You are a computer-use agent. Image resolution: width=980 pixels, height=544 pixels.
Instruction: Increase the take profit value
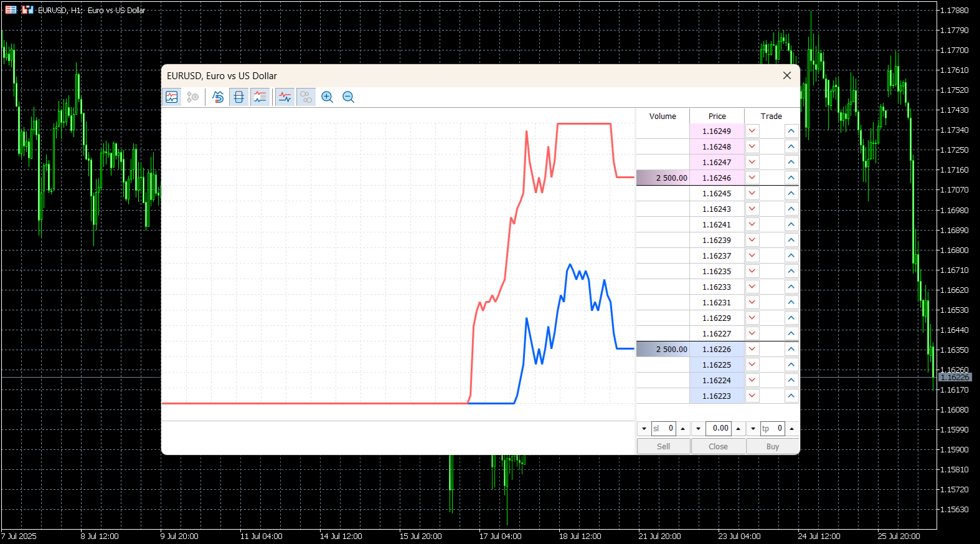[x=792, y=429]
